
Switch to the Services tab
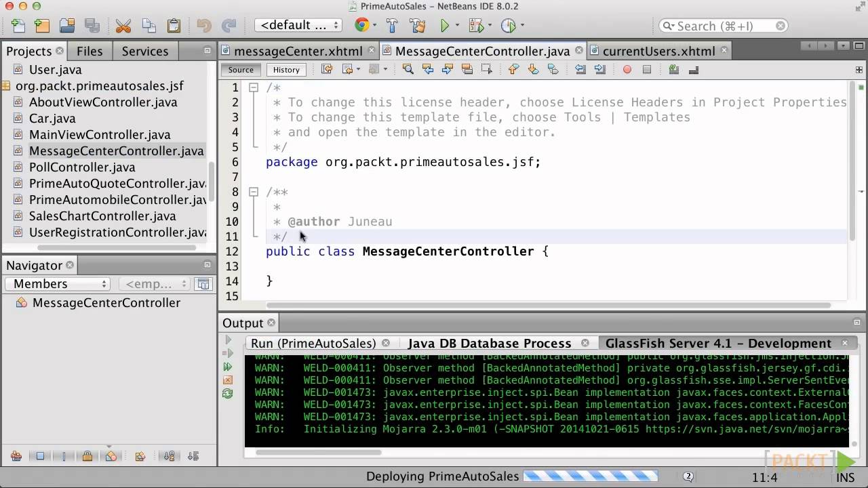[145, 51]
